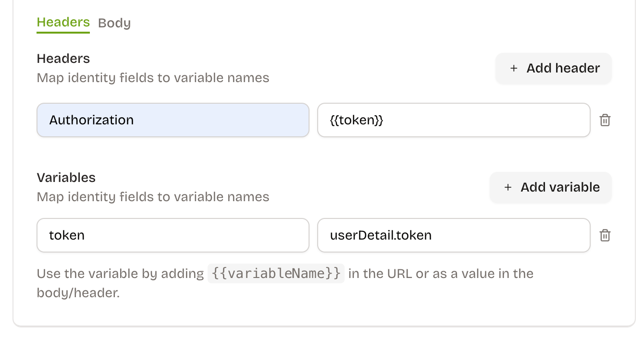This screenshot has width=644, height=338.
Task: Click the plus icon beside Add variable
Action: (508, 187)
